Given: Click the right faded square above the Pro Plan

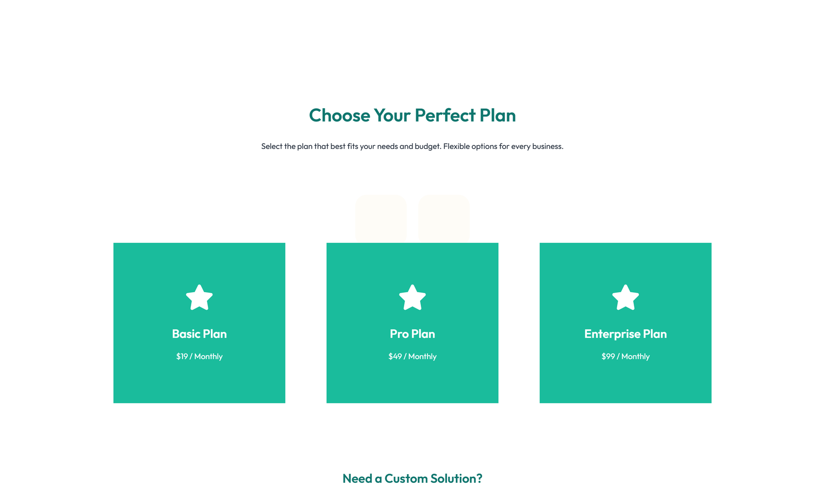Looking at the screenshot, I should click(x=443, y=219).
